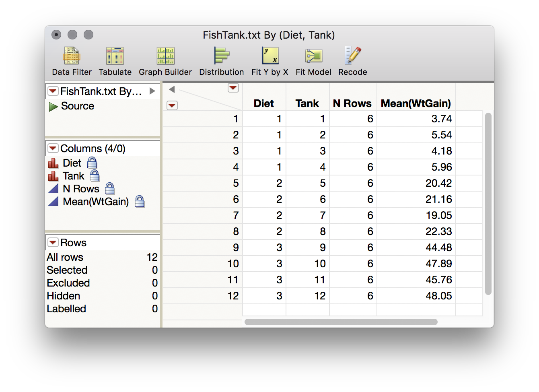Click the gray arrow right of FishTank.txt By… title

152,91
